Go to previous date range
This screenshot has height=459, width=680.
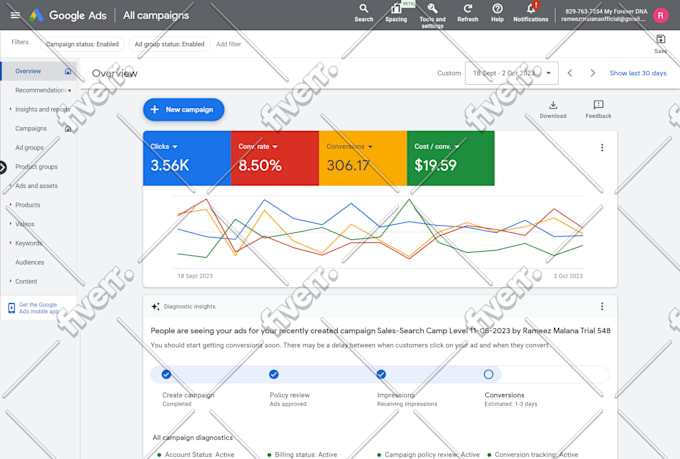point(570,73)
